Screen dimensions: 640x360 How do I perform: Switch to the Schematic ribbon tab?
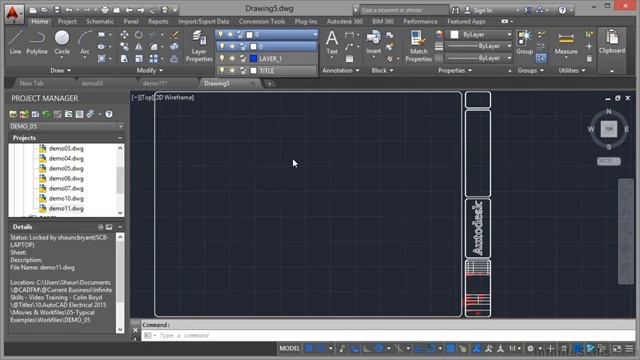[x=100, y=21]
